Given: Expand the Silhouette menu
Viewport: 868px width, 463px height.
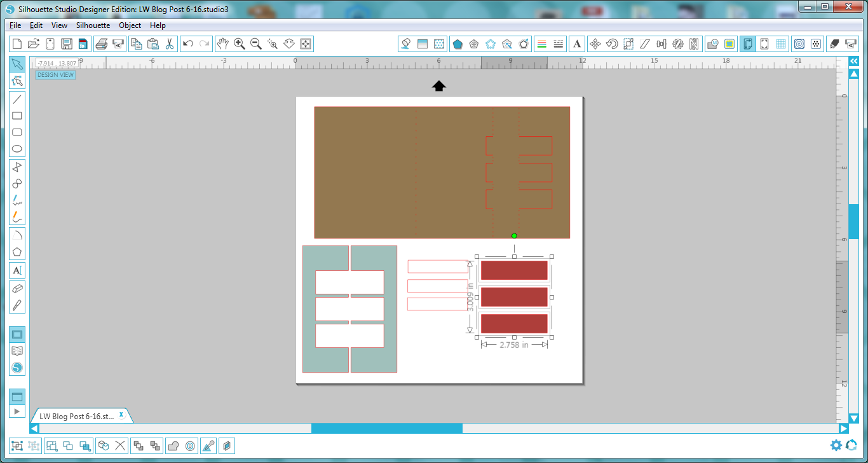Looking at the screenshot, I should coord(93,25).
